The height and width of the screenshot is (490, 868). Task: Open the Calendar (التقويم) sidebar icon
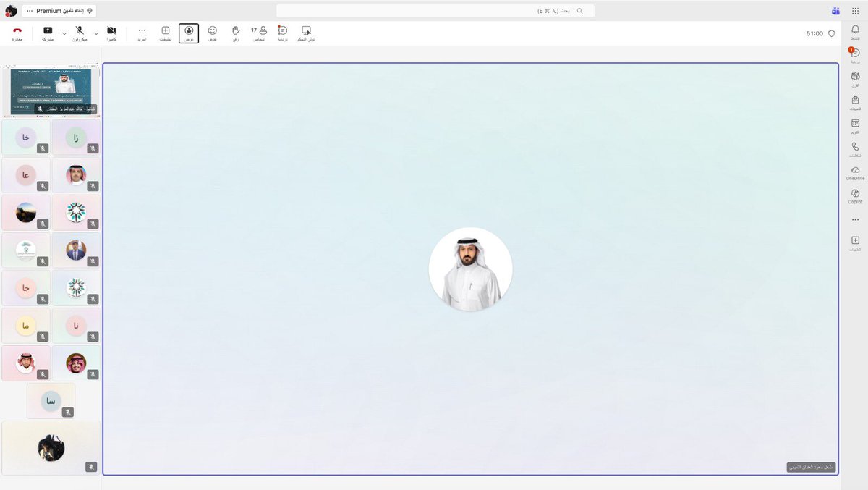855,120
